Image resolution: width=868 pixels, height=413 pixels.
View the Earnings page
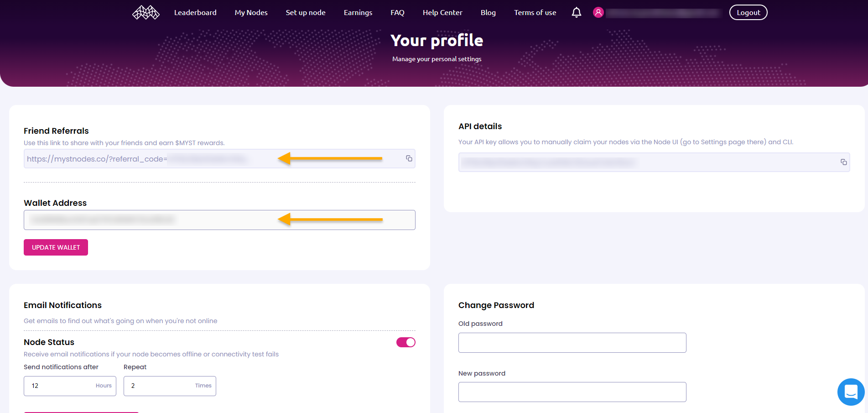[358, 12]
